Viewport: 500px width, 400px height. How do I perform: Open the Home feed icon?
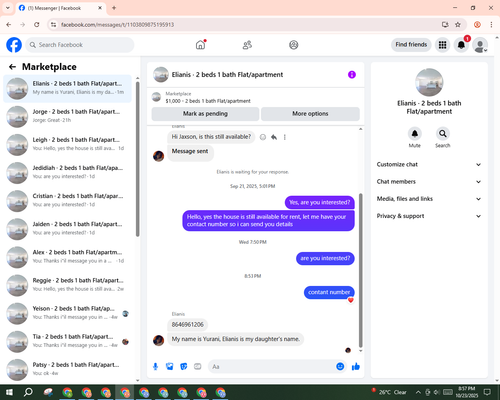click(x=200, y=45)
